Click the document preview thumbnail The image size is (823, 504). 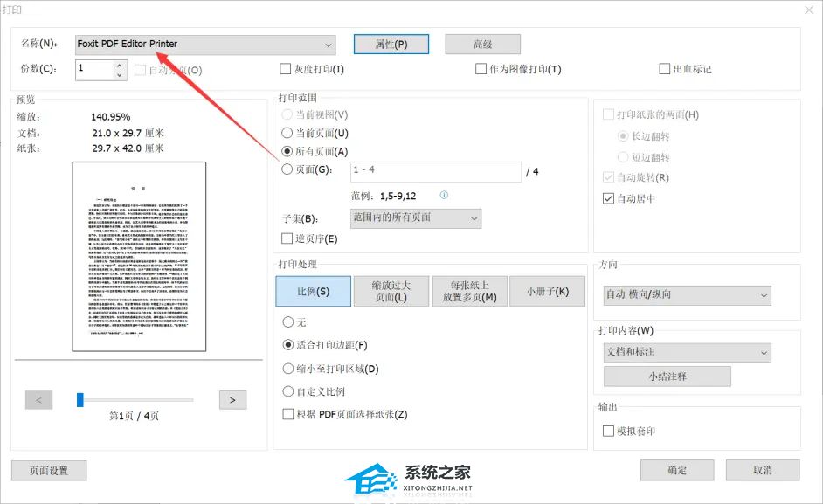pos(139,257)
